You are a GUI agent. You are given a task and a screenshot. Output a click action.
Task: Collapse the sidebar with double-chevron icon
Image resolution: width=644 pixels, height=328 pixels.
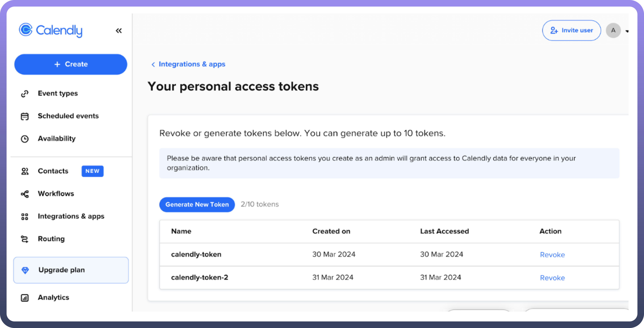119,31
